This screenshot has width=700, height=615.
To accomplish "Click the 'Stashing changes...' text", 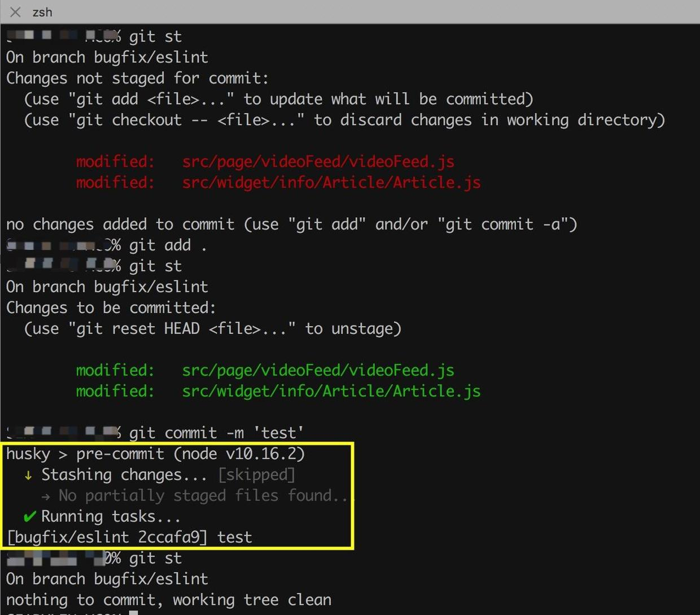I will pyautogui.click(x=124, y=475).
